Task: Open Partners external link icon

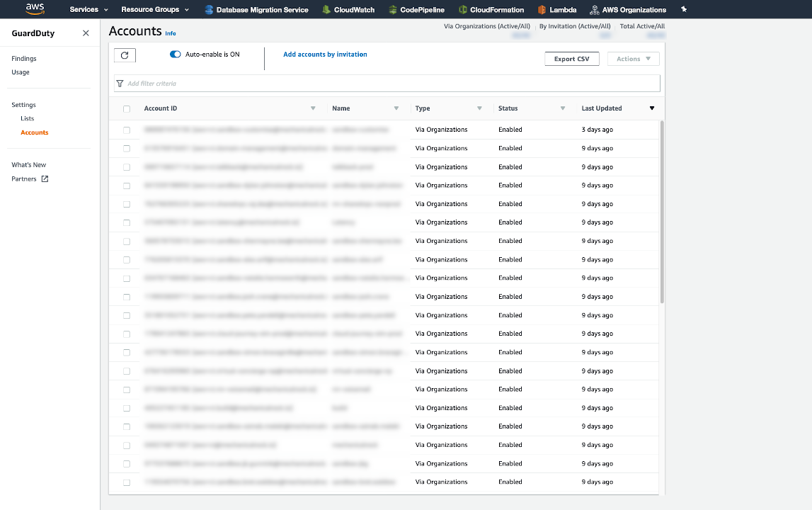Action: [45, 178]
